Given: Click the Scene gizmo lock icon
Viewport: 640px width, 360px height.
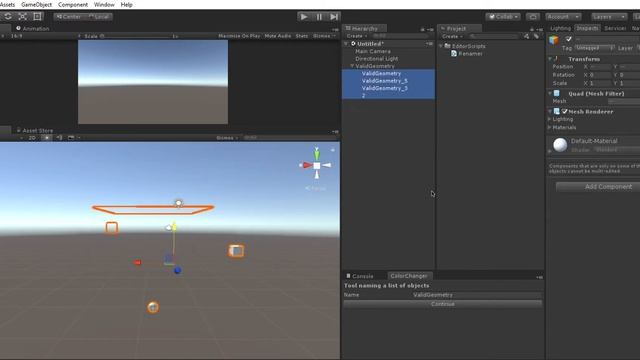Looking at the screenshot, I should coord(333,150).
